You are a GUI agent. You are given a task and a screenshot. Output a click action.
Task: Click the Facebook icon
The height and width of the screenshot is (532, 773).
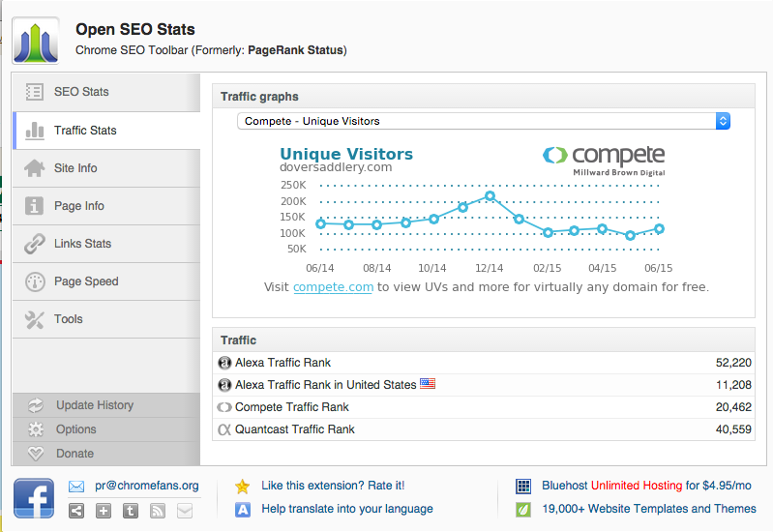pos(34,498)
